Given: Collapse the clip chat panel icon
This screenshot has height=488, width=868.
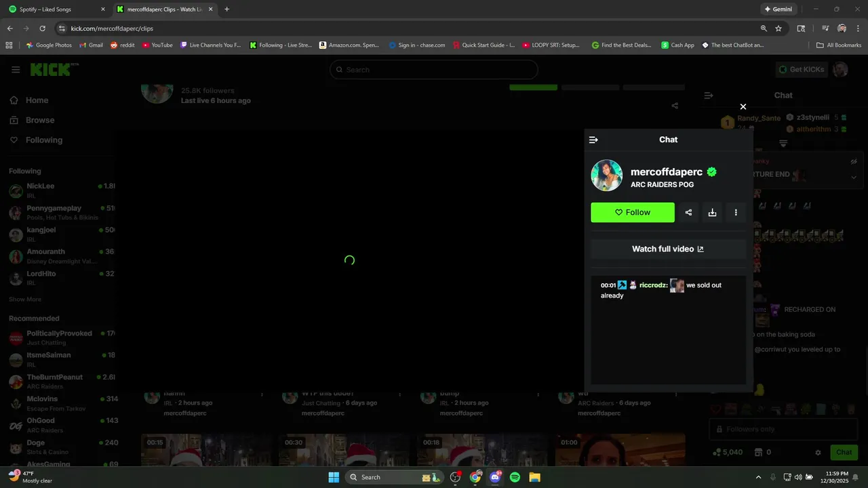Looking at the screenshot, I should (x=593, y=140).
